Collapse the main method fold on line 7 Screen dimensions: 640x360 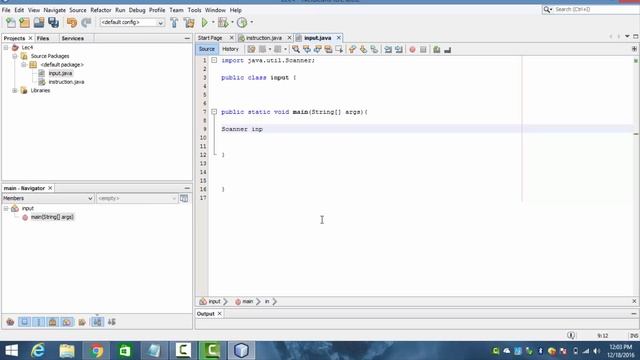[214, 111]
